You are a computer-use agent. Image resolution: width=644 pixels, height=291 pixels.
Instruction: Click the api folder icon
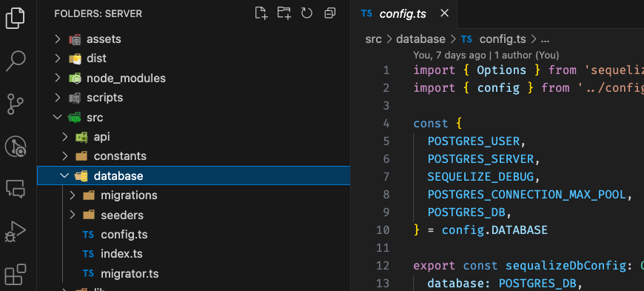(x=81, y=137)
